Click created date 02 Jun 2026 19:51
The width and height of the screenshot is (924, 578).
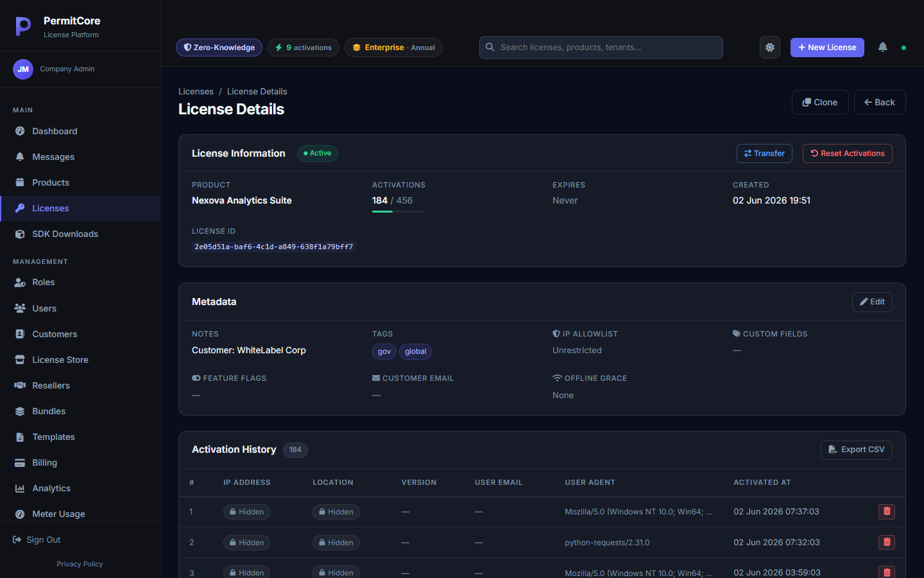771,200
